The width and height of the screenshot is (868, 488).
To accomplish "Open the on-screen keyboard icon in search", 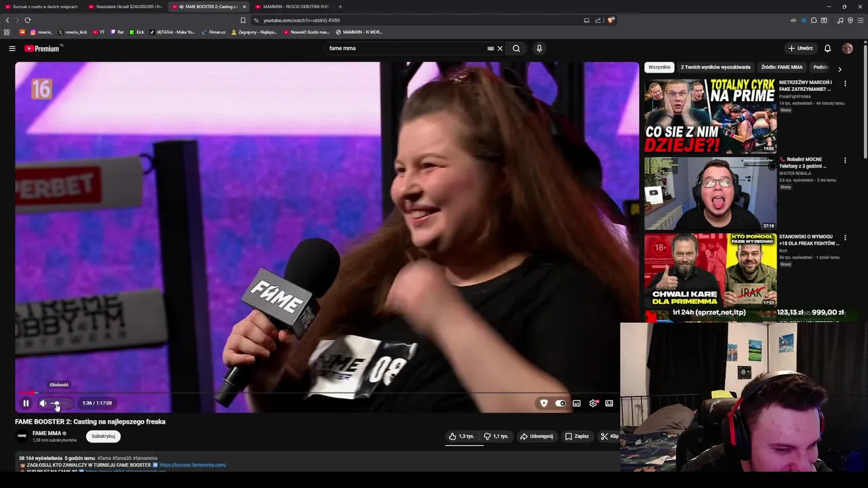I will click(490, 48).
